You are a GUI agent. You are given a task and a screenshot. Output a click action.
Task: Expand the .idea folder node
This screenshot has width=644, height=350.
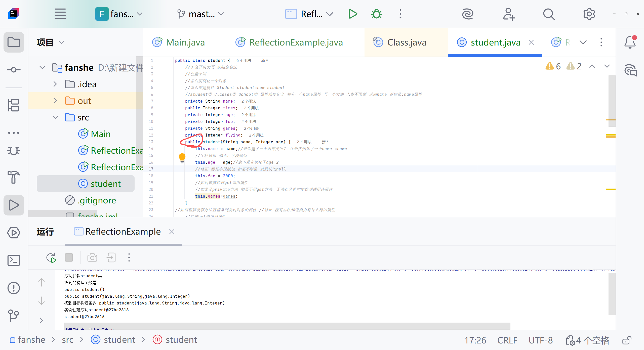pos(55,84)
